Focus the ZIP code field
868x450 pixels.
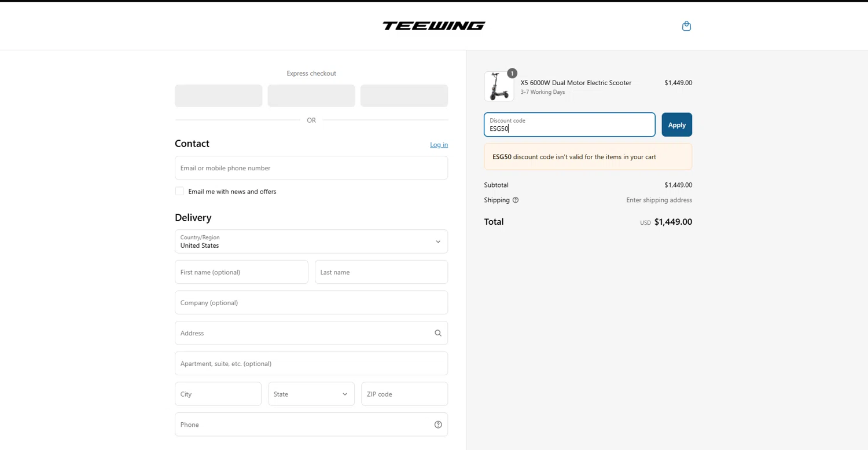pyautogui.click(x=404, y=394)
